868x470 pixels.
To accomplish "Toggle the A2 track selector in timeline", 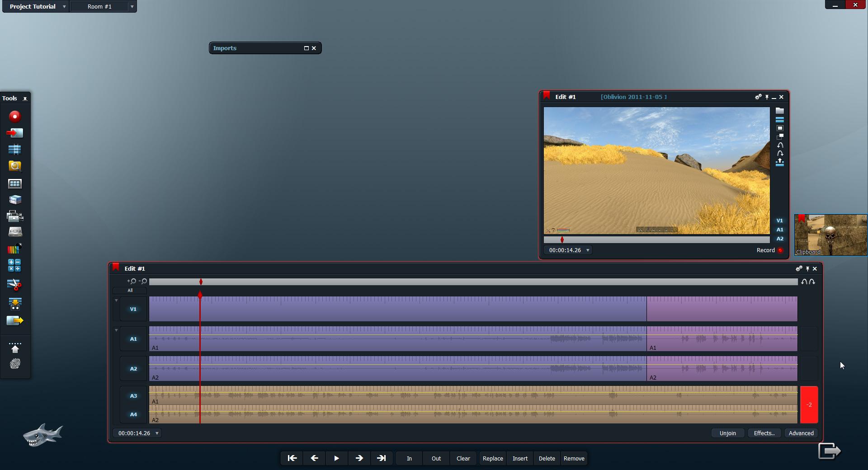I will click(x=133, y=369).
